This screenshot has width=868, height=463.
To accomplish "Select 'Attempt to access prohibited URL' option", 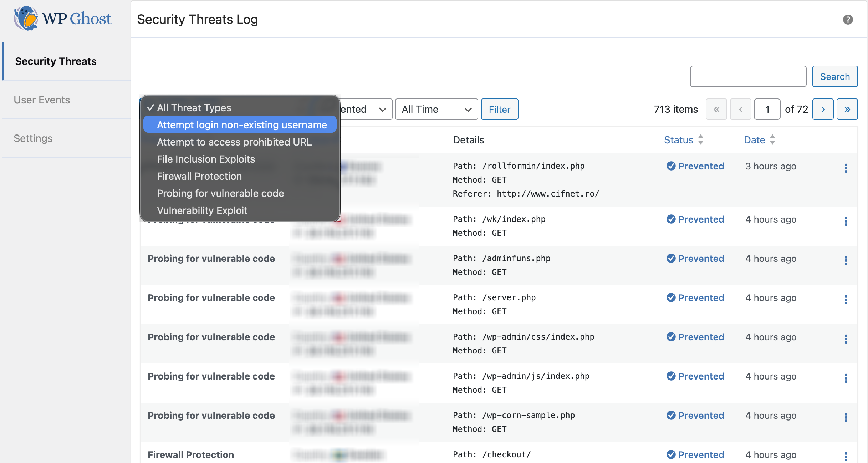I will point(234,142).
